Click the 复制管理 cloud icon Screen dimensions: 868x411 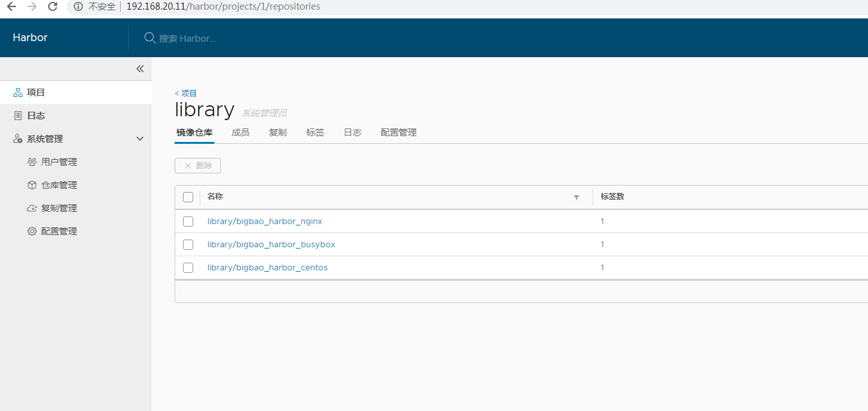32,208
